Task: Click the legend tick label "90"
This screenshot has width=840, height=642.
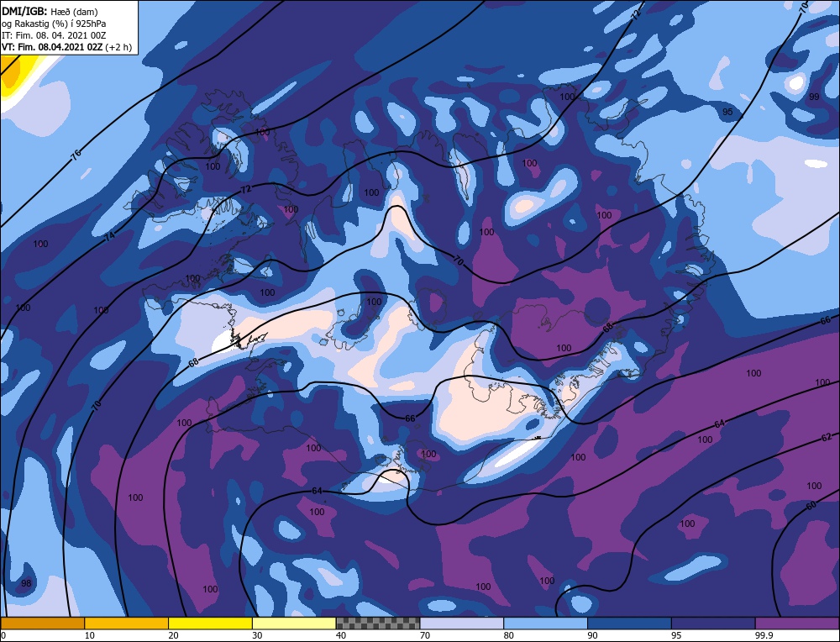Action: (x=592, y=635)
